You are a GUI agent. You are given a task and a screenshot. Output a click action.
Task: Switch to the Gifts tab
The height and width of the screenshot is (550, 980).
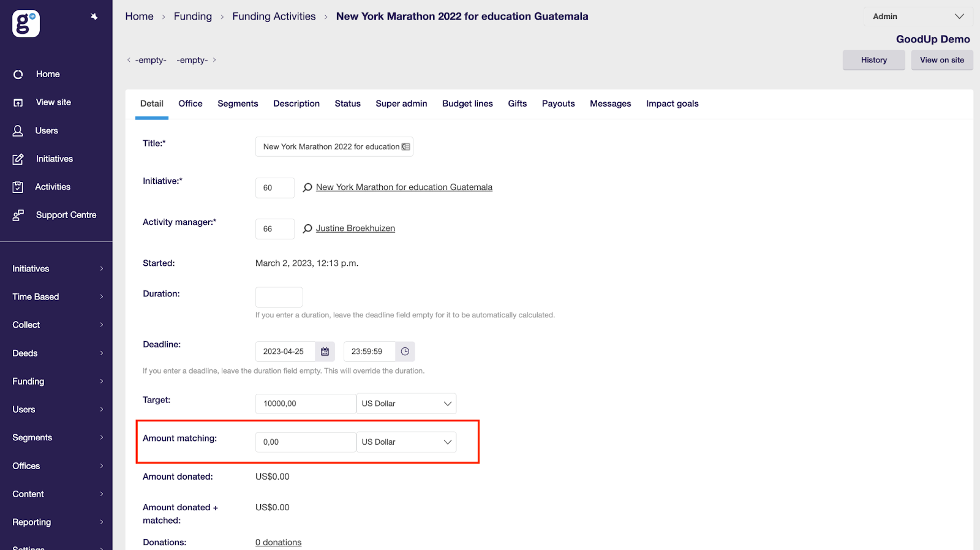(518, 104)
